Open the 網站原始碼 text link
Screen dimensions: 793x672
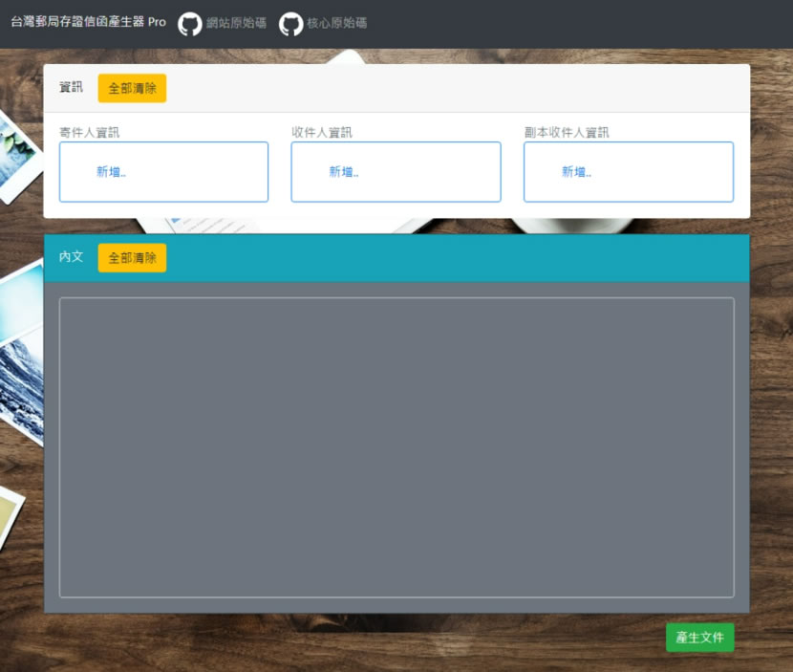[236, 23]
